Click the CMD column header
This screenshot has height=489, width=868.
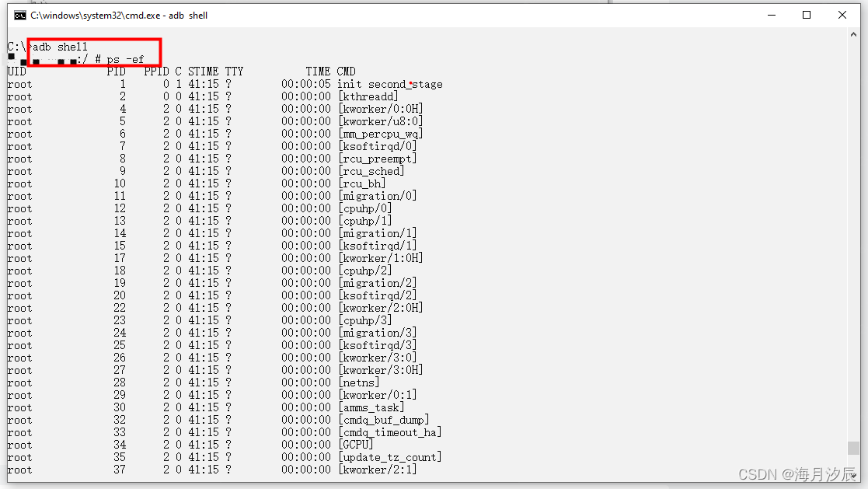click(347, 71)
